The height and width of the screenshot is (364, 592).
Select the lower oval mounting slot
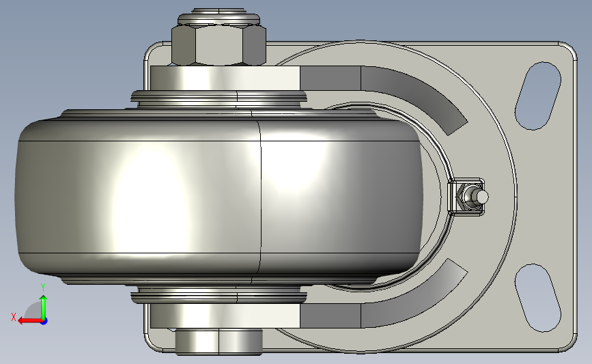pyautogui.click(x=538, y=298)
